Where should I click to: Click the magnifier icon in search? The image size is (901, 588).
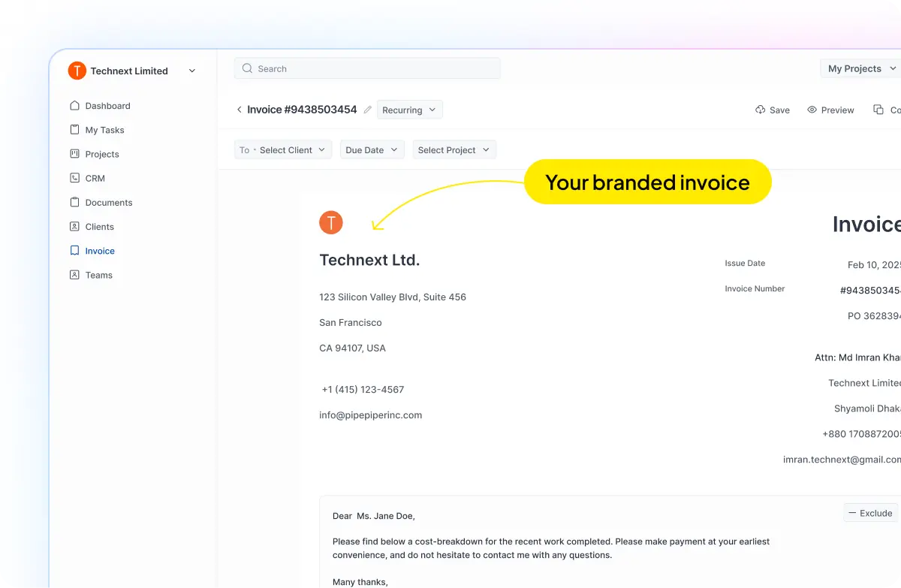[247, 68]
